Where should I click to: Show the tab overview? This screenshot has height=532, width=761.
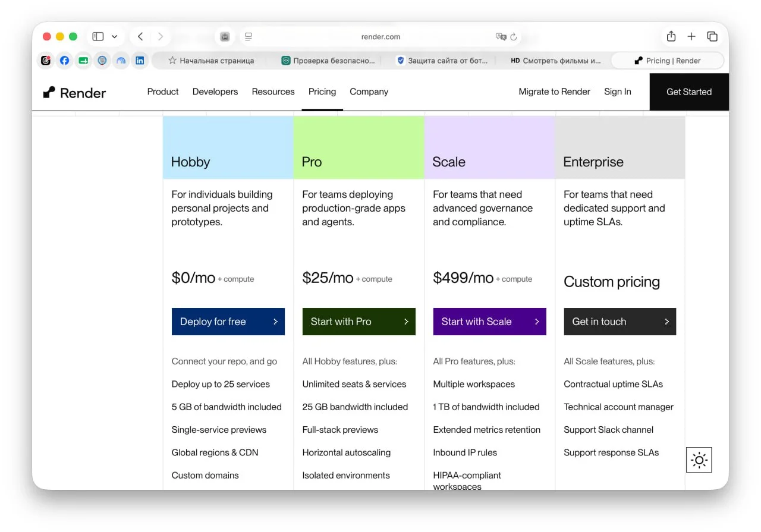pyautogui.click(x=712, y=37)
